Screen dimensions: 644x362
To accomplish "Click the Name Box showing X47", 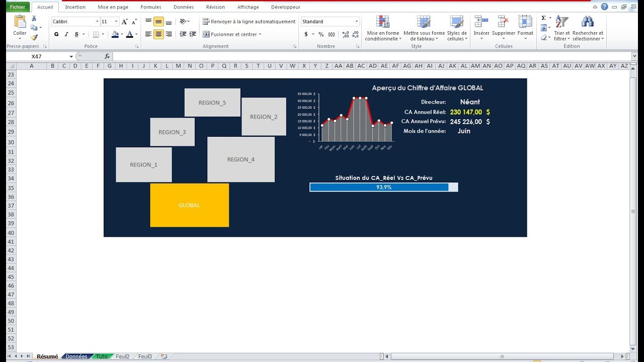I will (x=39, y=56).
